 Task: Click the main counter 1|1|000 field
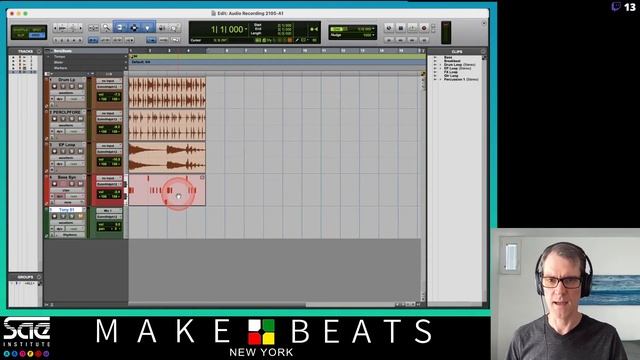[227, 29]
